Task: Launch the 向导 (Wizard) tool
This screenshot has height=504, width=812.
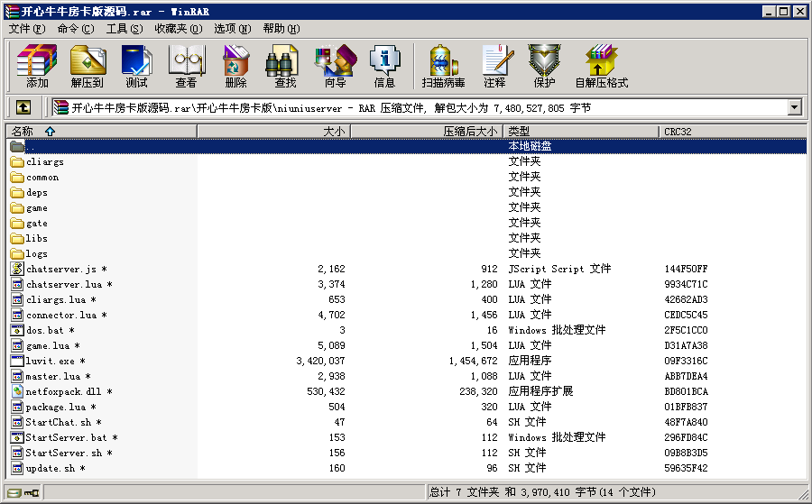Action: tap(335, 67)
